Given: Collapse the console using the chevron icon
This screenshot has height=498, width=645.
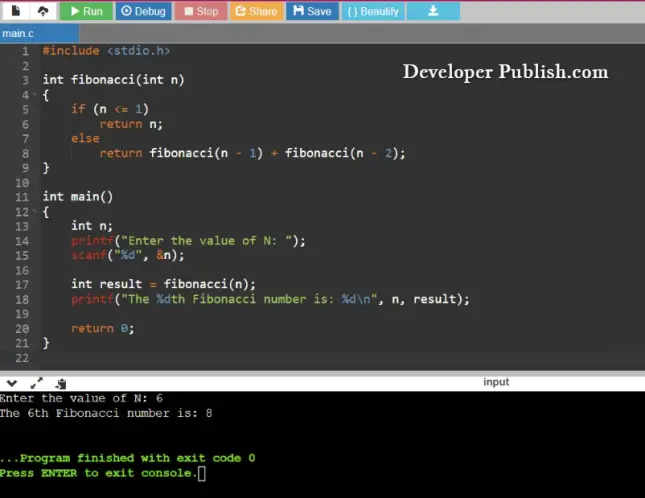Looking at the screenshot, I should 12,382.
